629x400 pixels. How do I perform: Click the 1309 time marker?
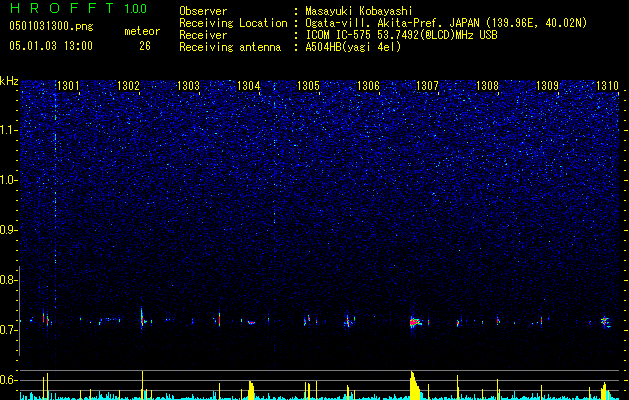548,86
